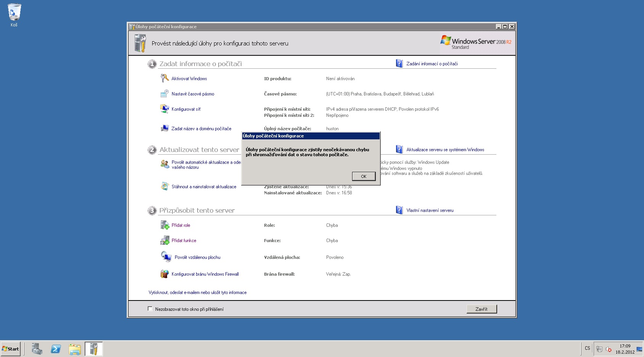Image resolution: width=644 pixels, height=357 pixels.
Task: Click the Přidat funkce icon
Action: tap(164, 240)
